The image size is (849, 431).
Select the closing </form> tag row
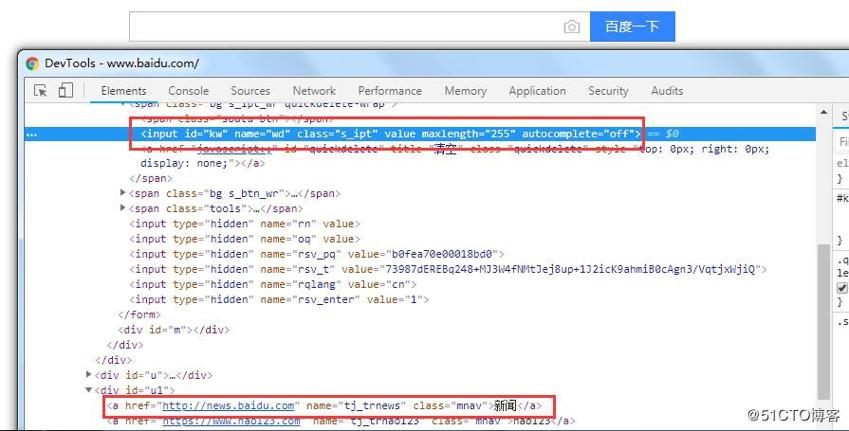point(140,315)
